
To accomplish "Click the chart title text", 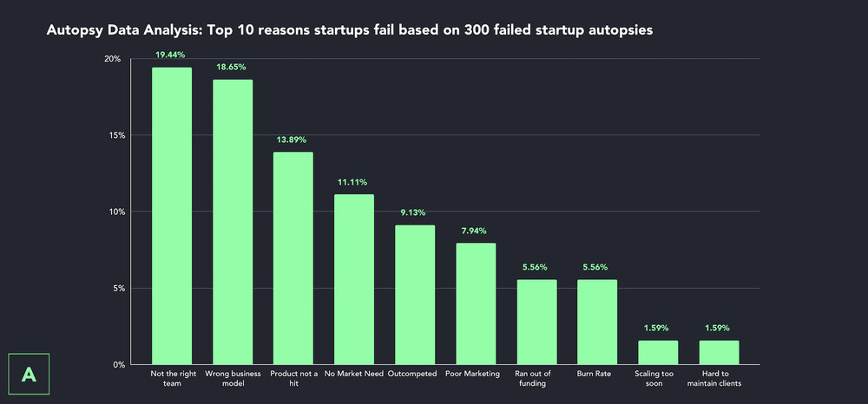I will click(x=350, y=30).
